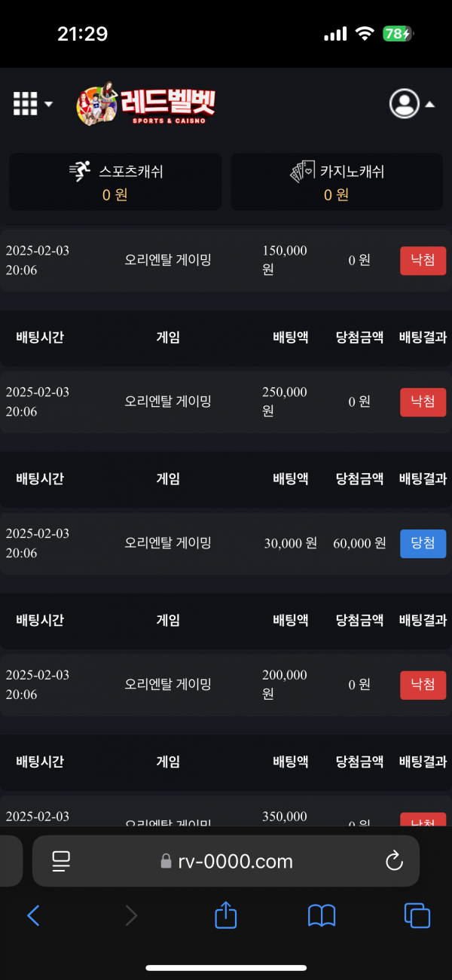
Task: Show open Safari tabs
Action: (417, 915)
